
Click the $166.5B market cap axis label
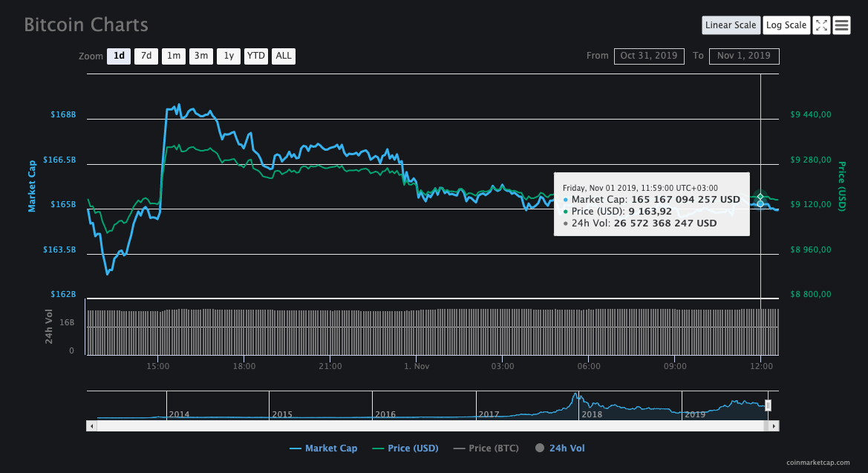pos(59,160)
